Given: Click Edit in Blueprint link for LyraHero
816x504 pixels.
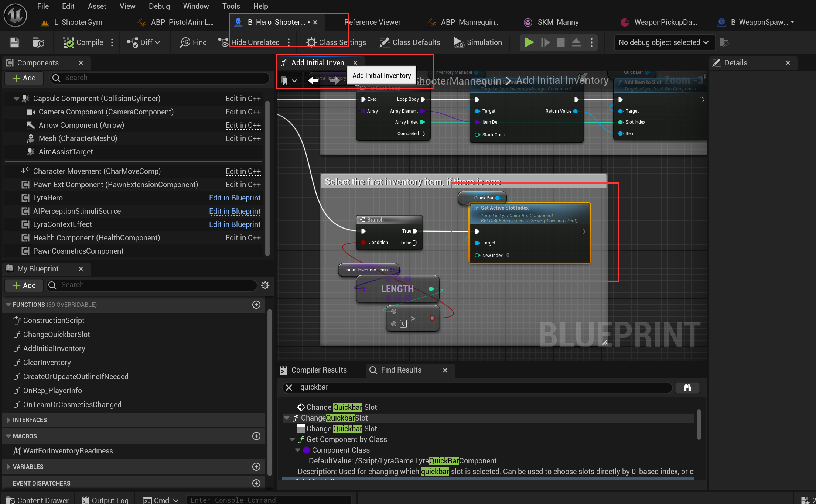Looking at the screenshot, I should (x=235, y=198).
